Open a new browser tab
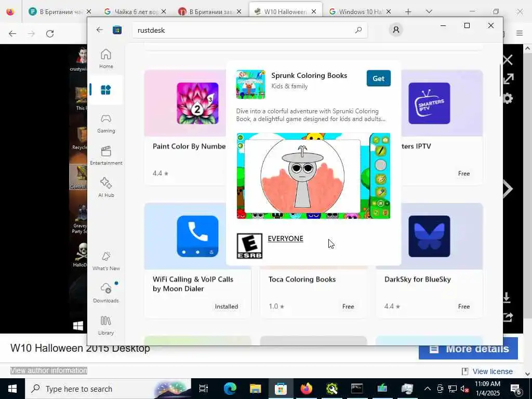The height and width of the screenshot is (399, 532). [x=408, y=11]
